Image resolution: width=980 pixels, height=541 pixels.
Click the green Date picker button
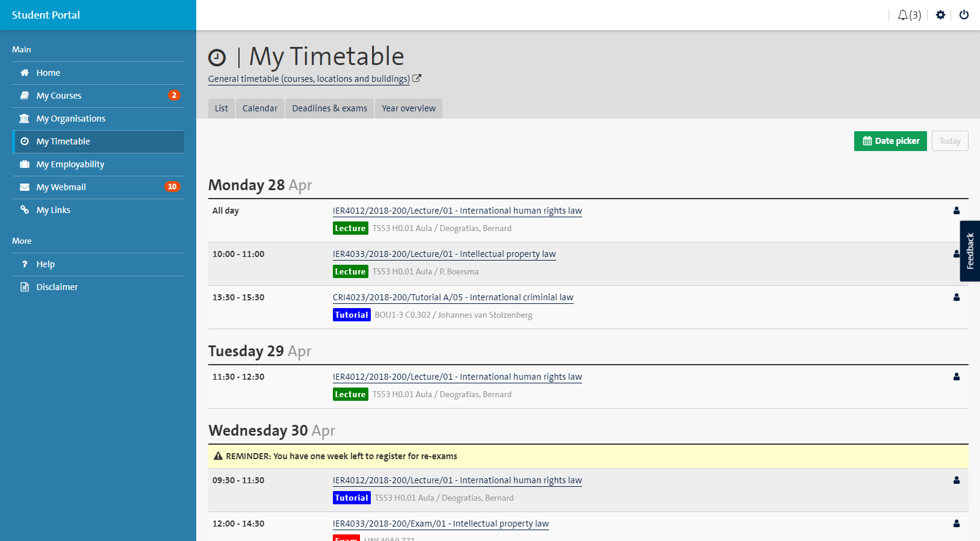point(890,141)
